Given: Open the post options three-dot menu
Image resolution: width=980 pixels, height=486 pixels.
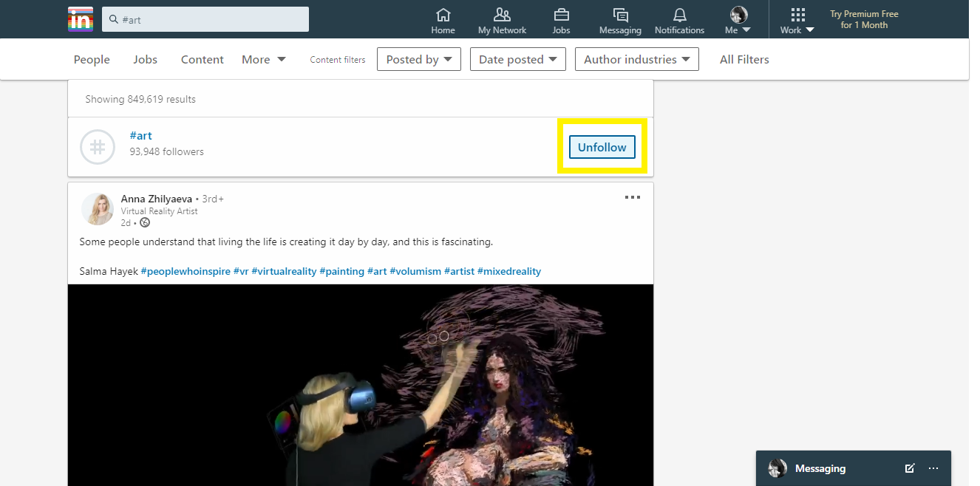Looking at the screenshot, I should (633, 197).
